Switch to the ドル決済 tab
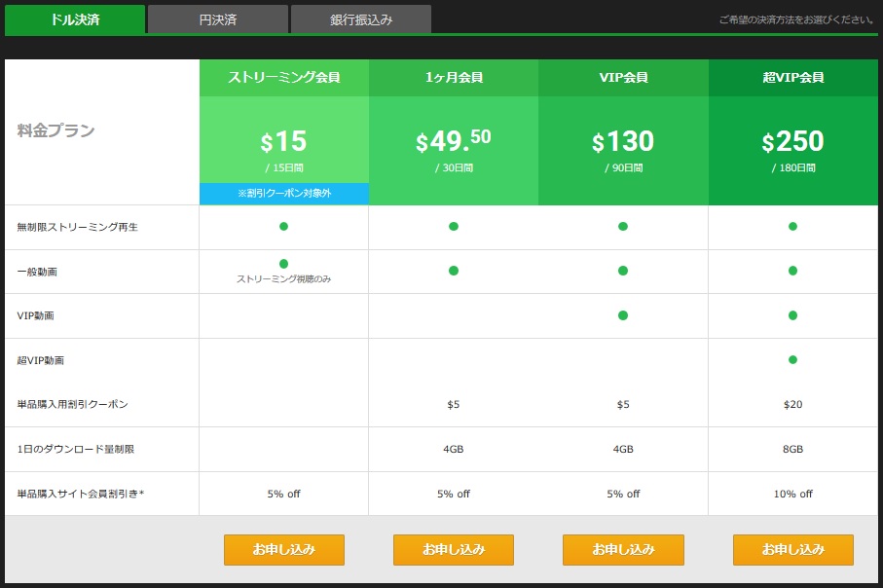 (73, 19)
